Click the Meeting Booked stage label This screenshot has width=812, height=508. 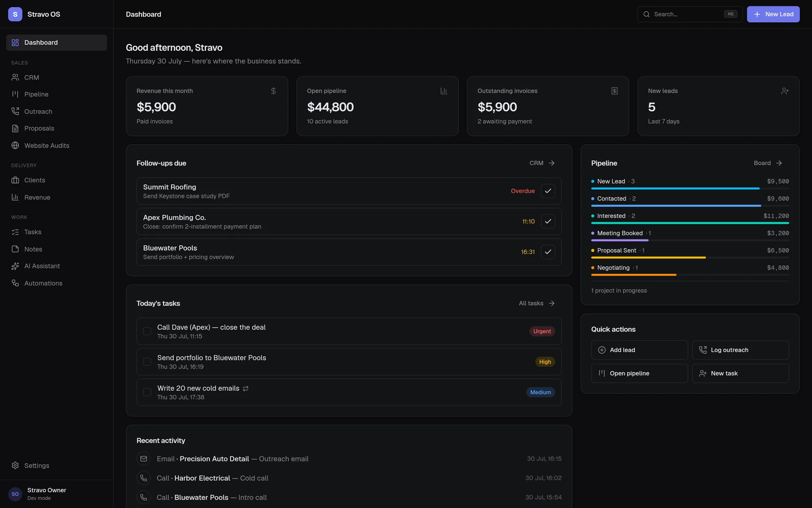(x=620, y=233)
